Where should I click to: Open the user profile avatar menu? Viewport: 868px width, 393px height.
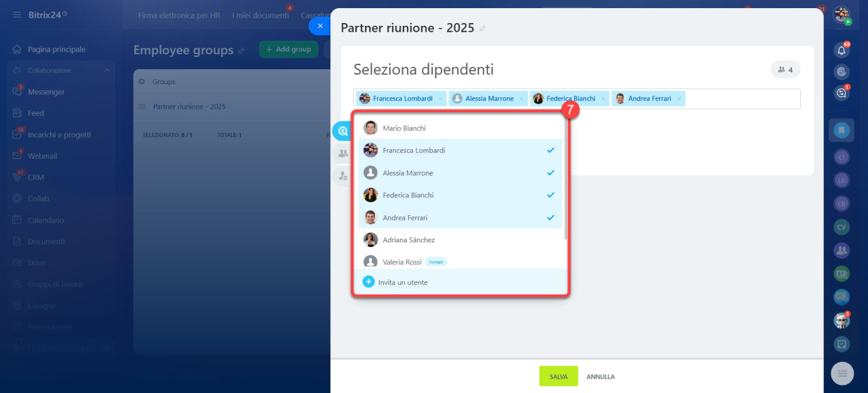pos(842,15)
